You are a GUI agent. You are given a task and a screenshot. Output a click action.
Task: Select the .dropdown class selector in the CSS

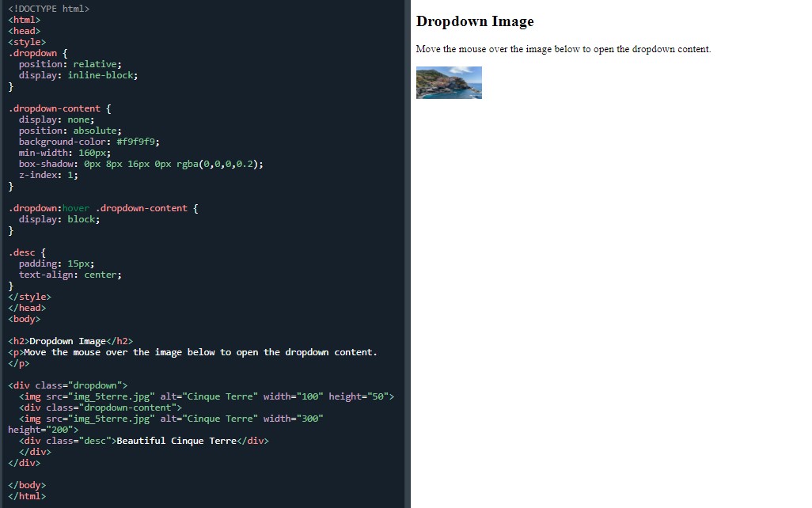click(x=32, y=52)
